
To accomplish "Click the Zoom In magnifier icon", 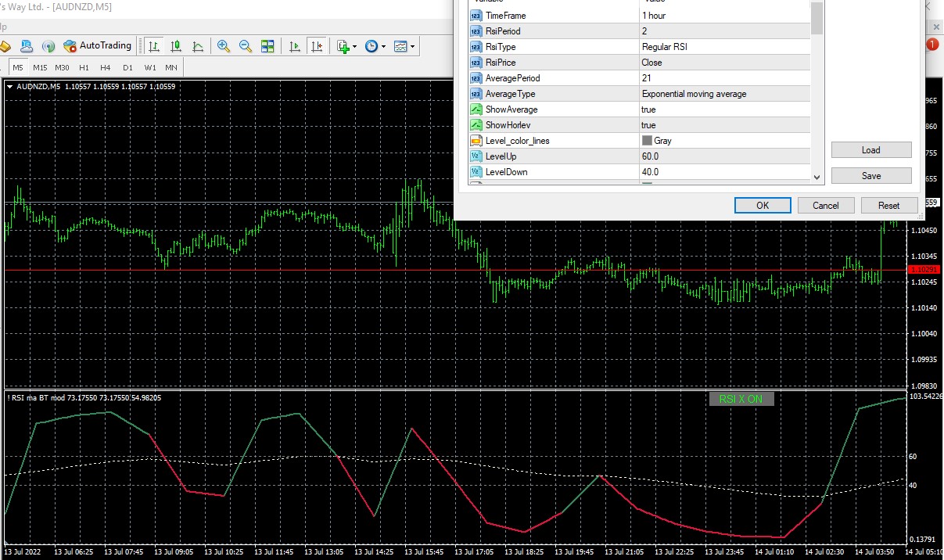I will 224,46.
